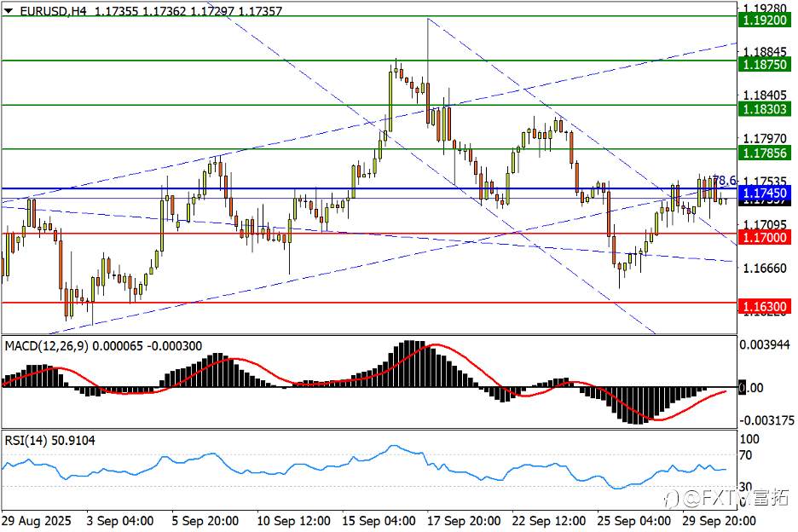
Task: Open the chart menu triangle beside EURUSD,H4
Action: tap(9, 10)
